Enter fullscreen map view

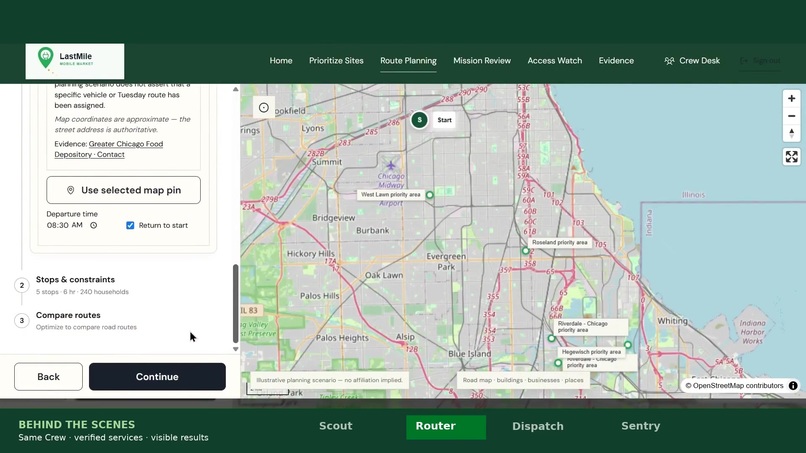[792, 157]
